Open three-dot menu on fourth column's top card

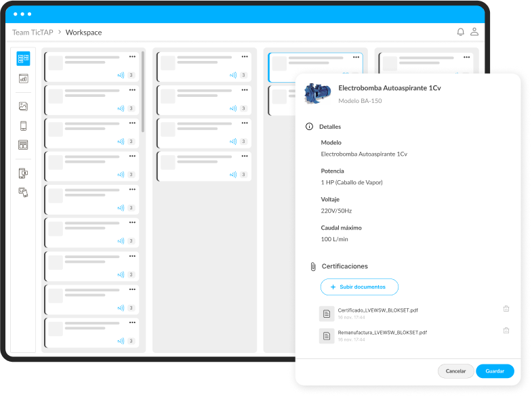pyautogui.click(x=466, y=57)
